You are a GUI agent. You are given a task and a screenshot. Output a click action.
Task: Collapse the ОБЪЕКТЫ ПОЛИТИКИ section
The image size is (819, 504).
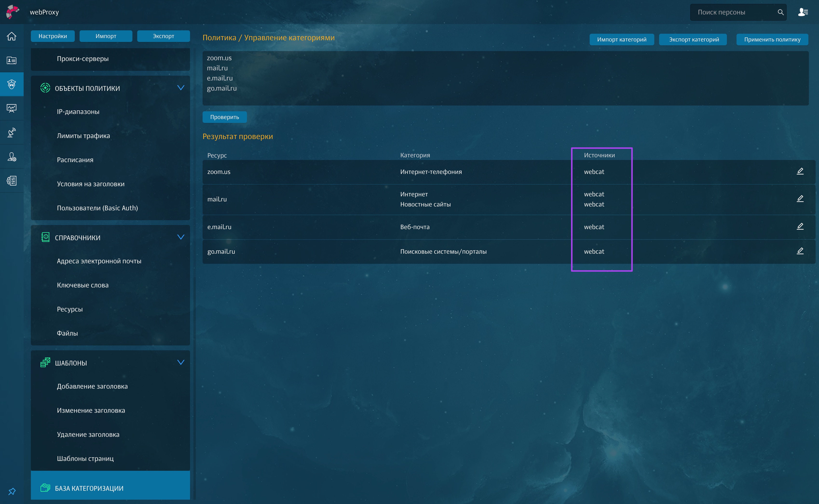(180, 88)
